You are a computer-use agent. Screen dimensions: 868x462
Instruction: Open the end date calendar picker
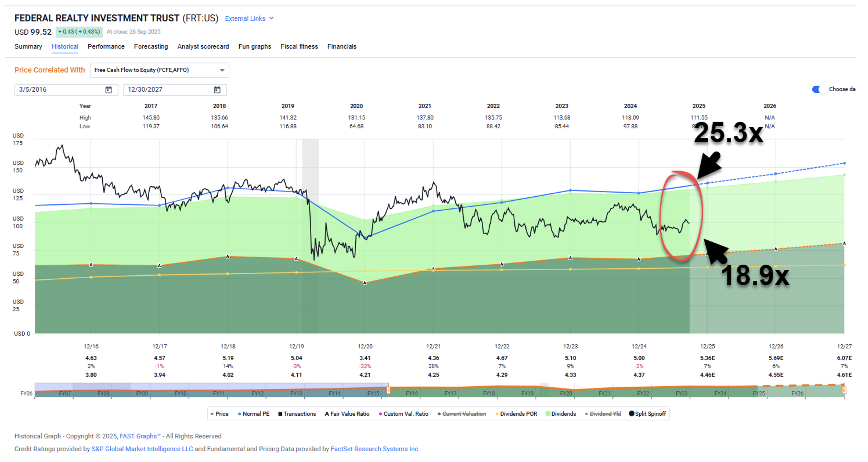tap(217, 90)
